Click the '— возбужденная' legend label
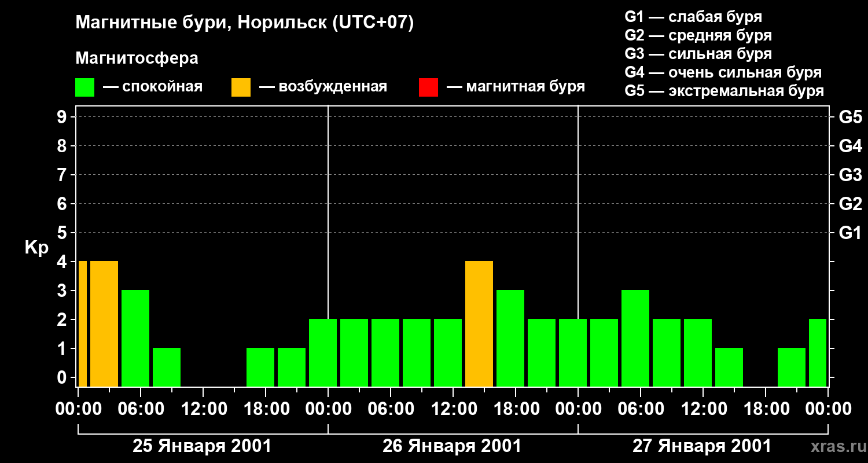This screenshot has height=463, width=868. point(323,87)
